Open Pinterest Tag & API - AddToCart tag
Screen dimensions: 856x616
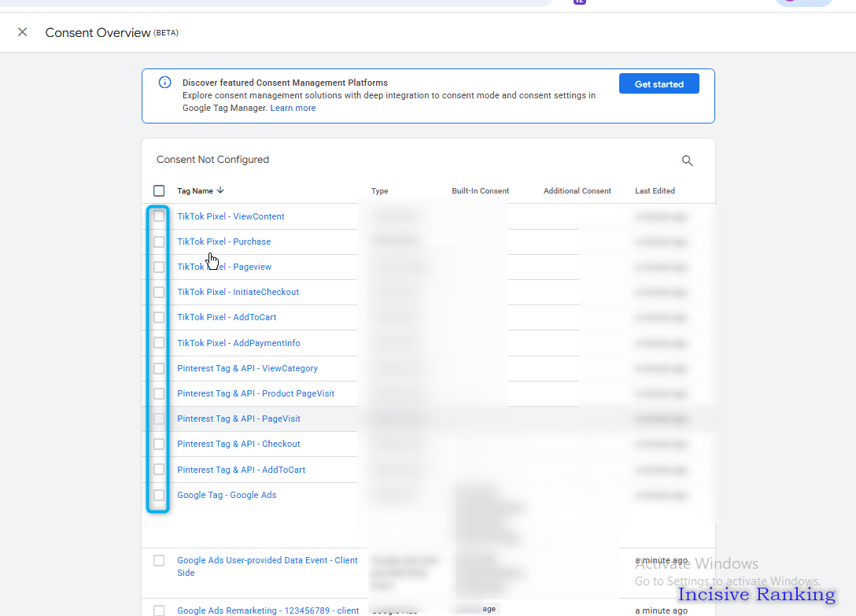241,470
